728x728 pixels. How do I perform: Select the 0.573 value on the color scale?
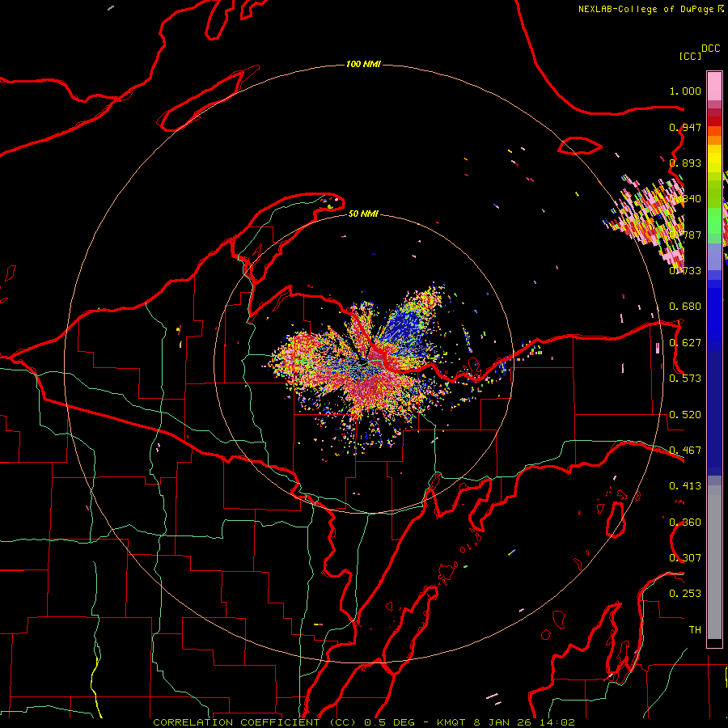click(x=685, y=379)
